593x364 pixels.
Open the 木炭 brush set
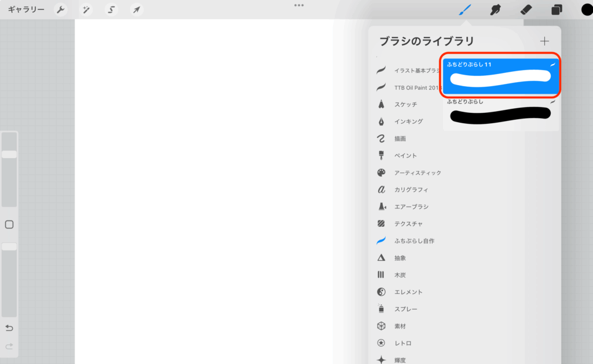tap(391, 275)
